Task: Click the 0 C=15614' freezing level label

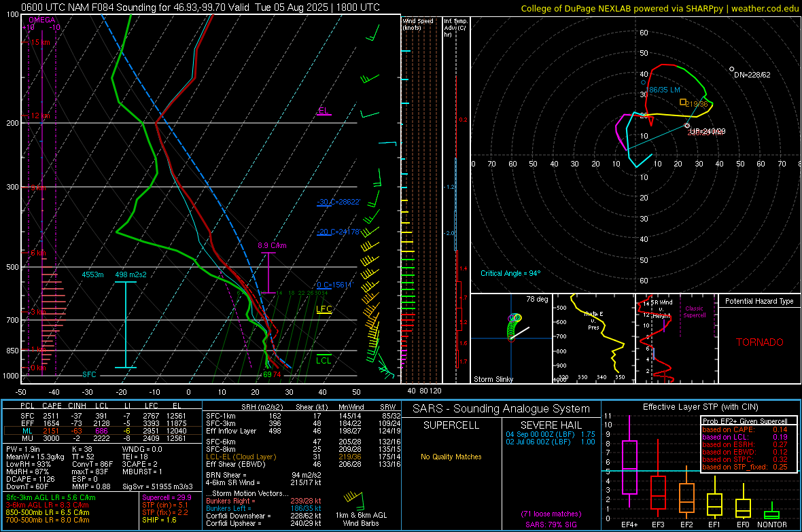Action: click(x=334, y=285)
